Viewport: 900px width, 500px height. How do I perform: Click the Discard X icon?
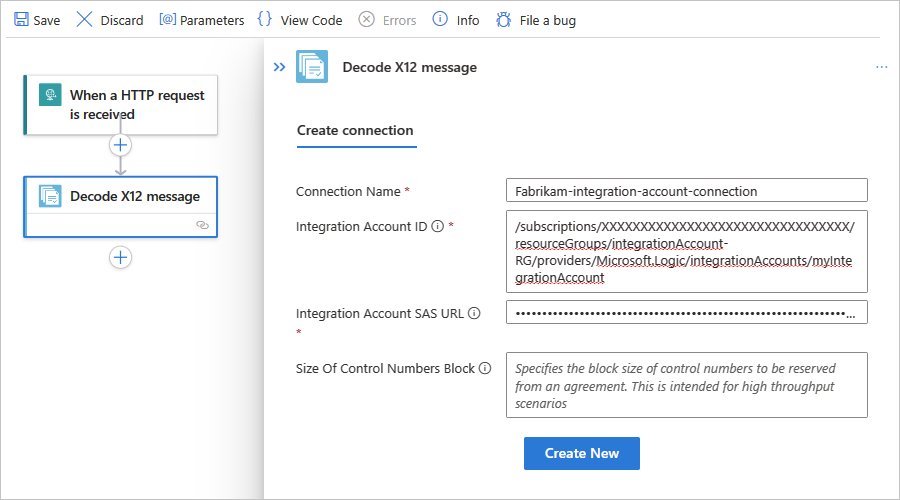(84, 20)
